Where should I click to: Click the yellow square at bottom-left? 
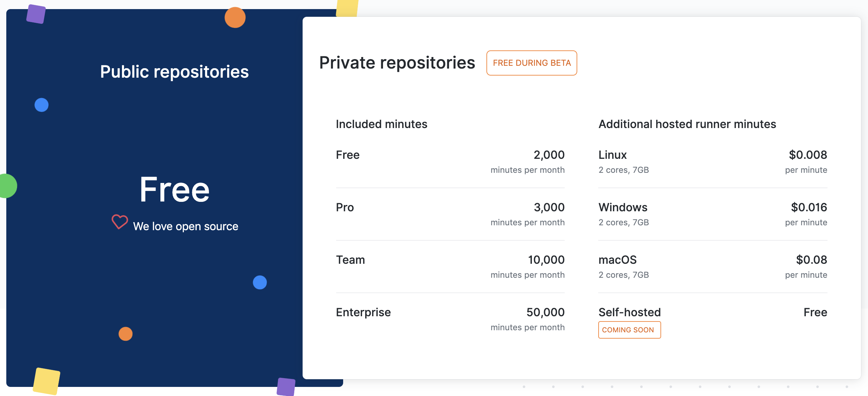[x=46, y=381]
